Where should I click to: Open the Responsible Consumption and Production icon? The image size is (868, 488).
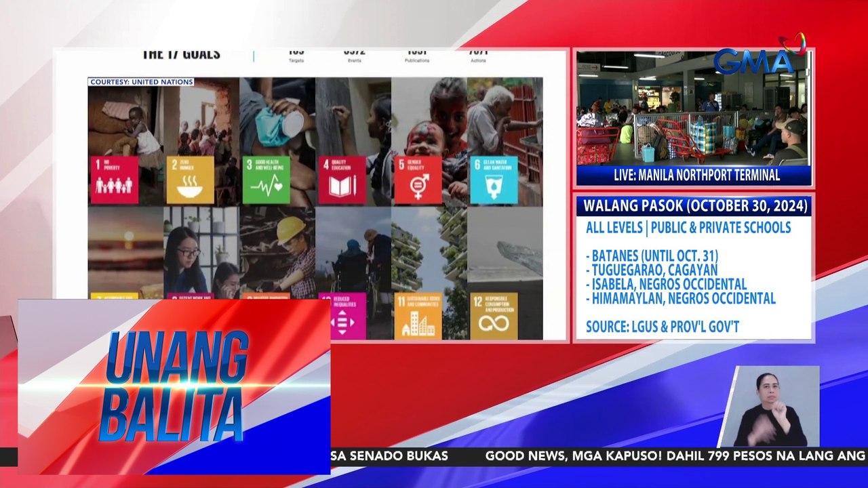(x=494, y=316)
